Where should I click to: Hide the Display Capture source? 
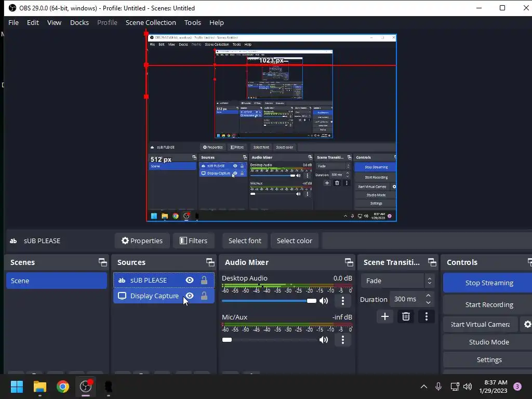pyautogui.click(x=190, y=296)
